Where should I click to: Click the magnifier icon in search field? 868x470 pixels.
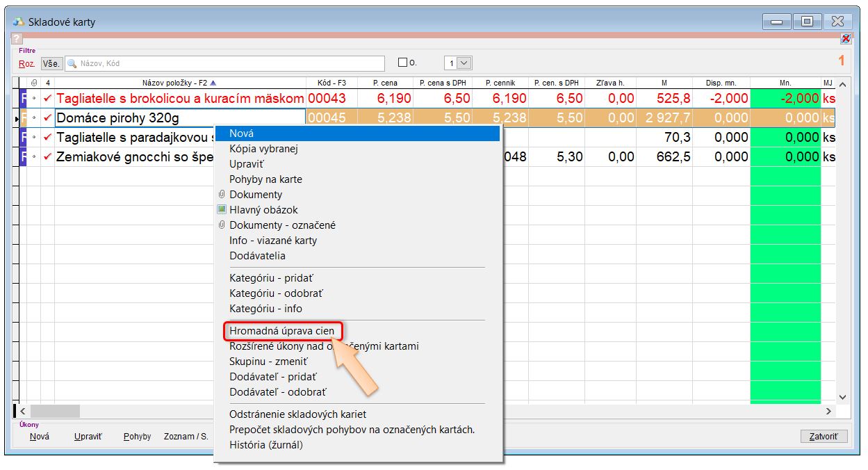pos(72,63)
